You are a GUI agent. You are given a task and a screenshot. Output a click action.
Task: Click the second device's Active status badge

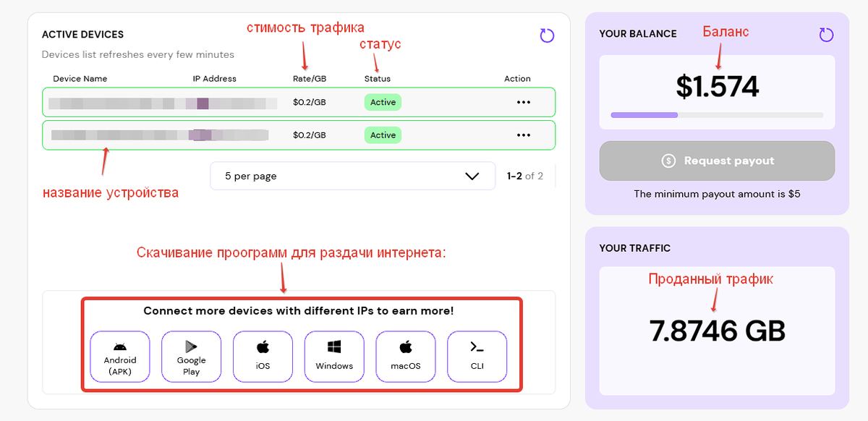click(383, 135)
